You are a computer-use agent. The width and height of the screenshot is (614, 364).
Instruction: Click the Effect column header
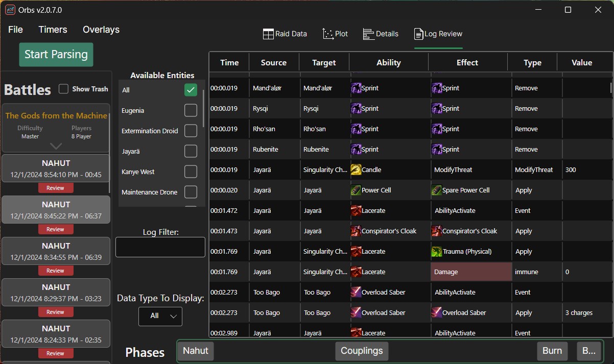(x=467, y=63)
